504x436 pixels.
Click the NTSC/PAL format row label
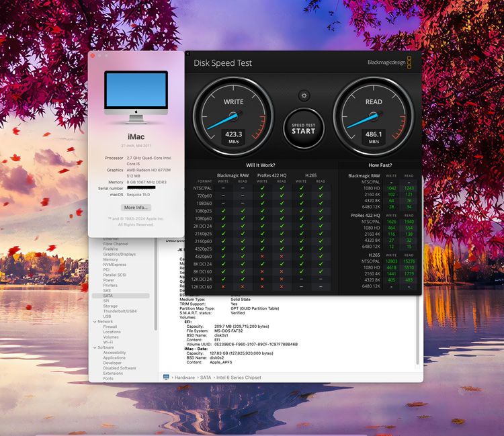(202, 188)
